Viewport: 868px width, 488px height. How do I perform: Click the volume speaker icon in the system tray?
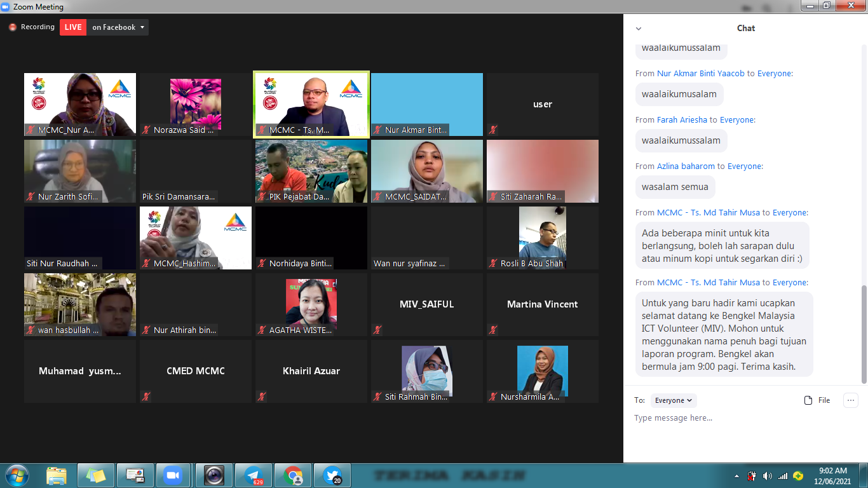[767, 476]
